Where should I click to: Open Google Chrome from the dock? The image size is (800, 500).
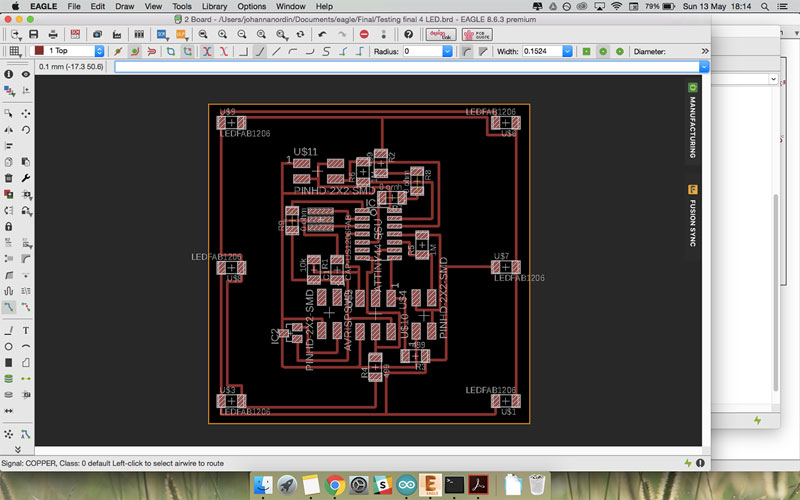coord(335,485)
